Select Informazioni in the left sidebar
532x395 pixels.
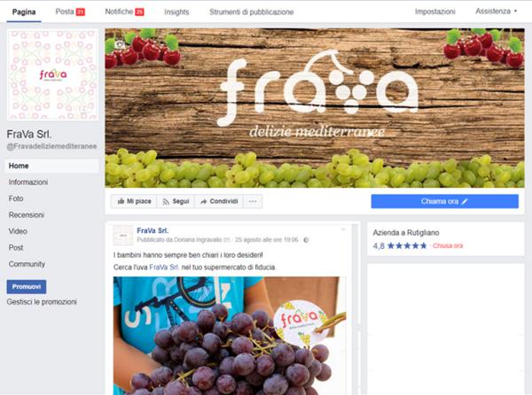(28, 182)
